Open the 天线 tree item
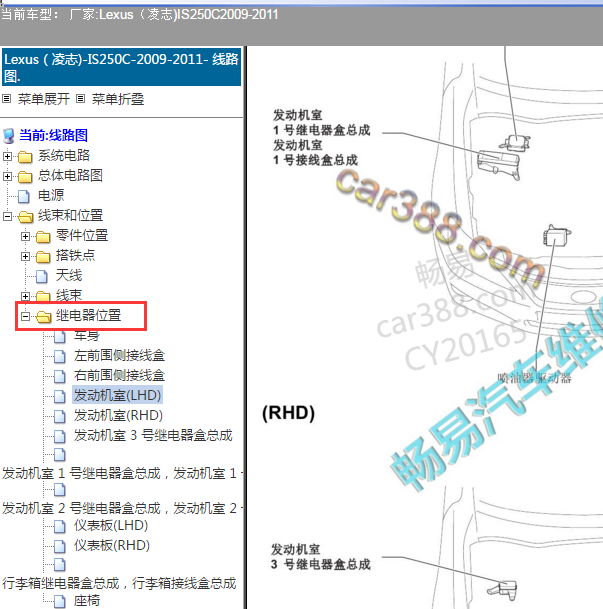The image size is (603, 609). coord(69,275)
